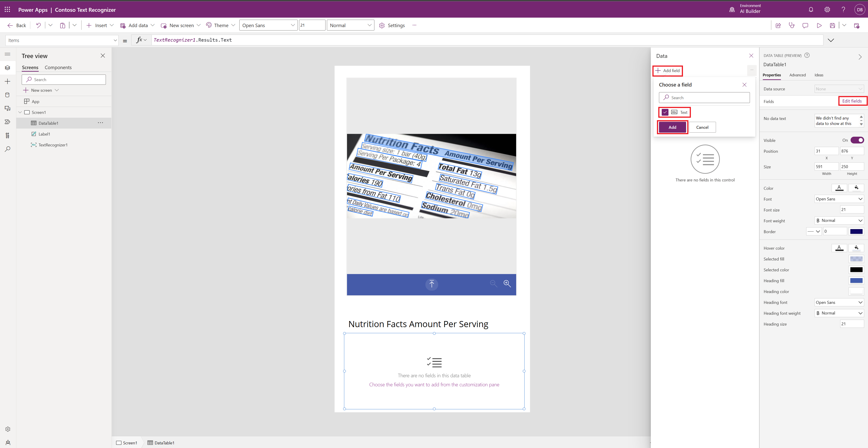Screen dimensions: 868x448
Task: Click the Undo icon in toolbar
Action: [38, 25]
